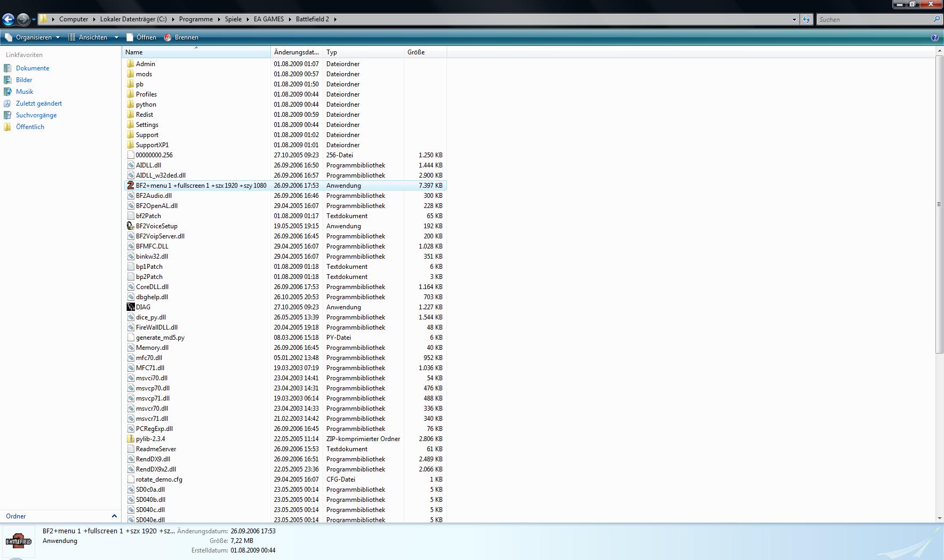Select the mods folder icon
The image size is (944, 560).
(x=131, y=74)
